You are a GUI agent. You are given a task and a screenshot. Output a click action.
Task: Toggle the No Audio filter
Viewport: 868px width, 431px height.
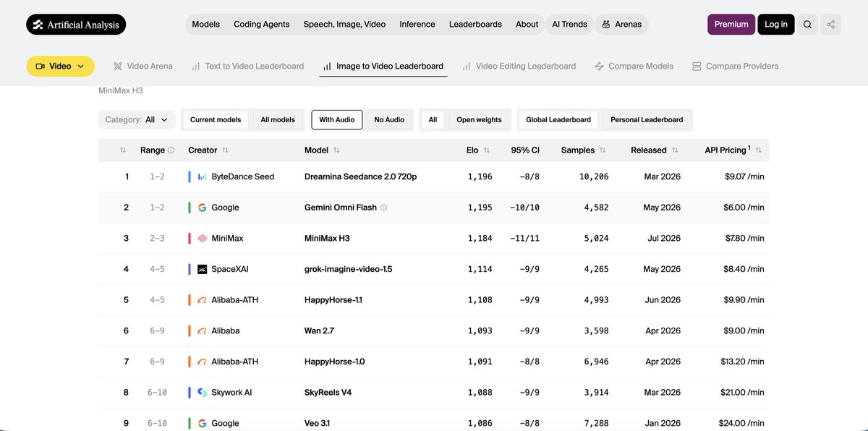click(389, 120)
